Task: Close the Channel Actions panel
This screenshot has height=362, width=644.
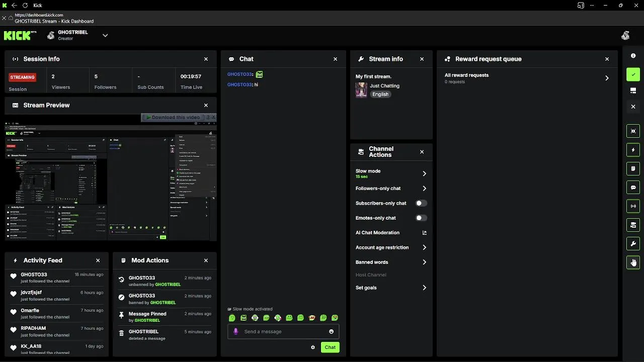Action: tap(422, 152)
